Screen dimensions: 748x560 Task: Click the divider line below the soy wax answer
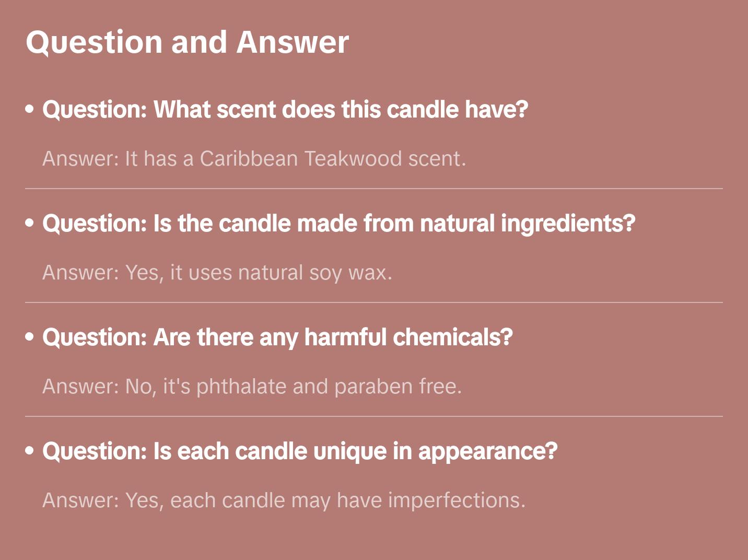pyautogui.click(x=374, y=302)
